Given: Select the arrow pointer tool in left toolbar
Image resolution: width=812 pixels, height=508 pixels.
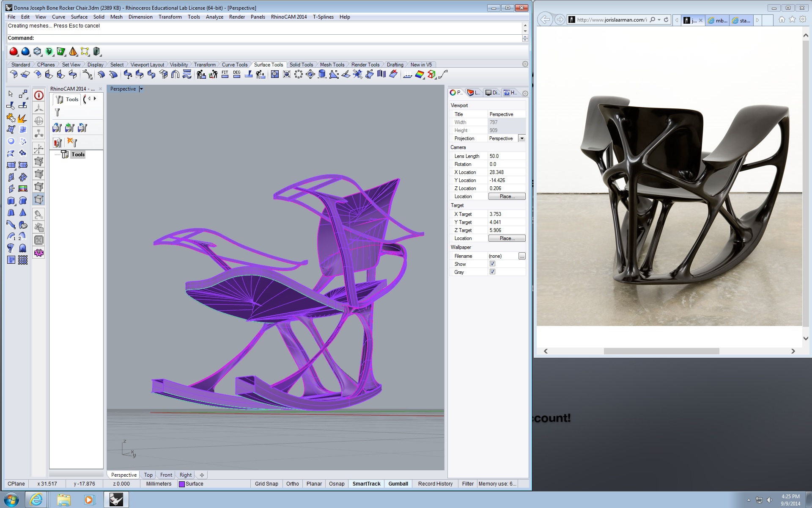Looking at the screenshot, I should (11, 94).
